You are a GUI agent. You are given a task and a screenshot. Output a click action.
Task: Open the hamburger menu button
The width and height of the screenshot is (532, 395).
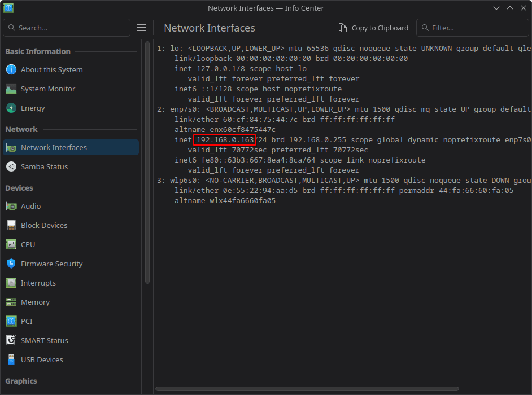(141, 28)
